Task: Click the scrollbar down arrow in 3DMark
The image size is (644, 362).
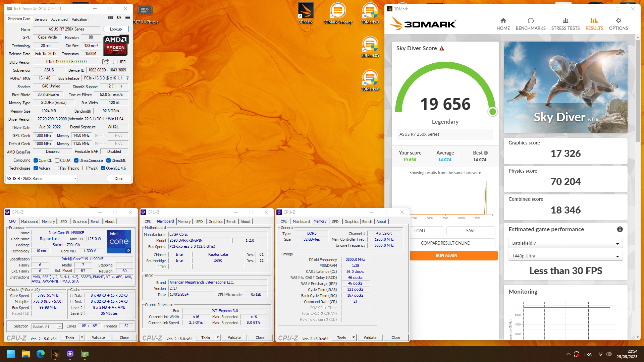Action: point(638,337)
